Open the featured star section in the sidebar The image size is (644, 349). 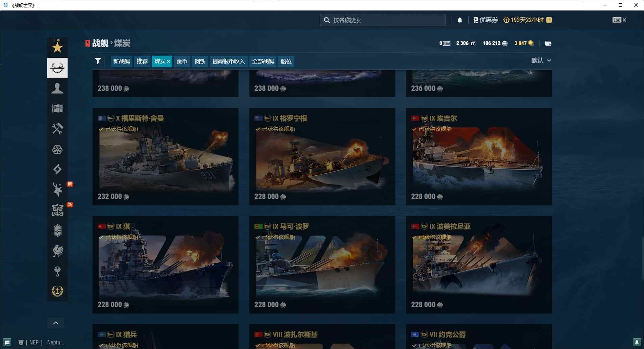pos(57,47)
